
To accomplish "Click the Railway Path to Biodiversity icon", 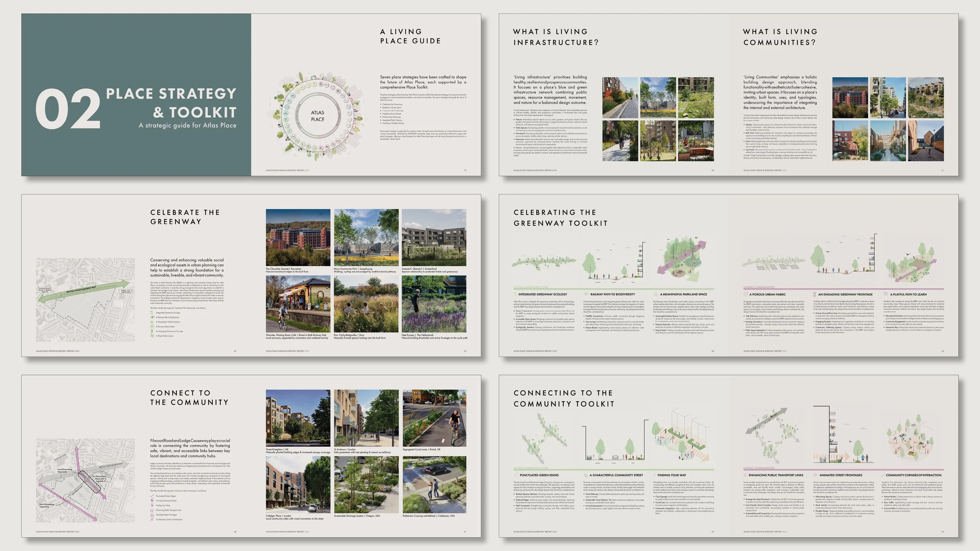I will coord(586,294).
